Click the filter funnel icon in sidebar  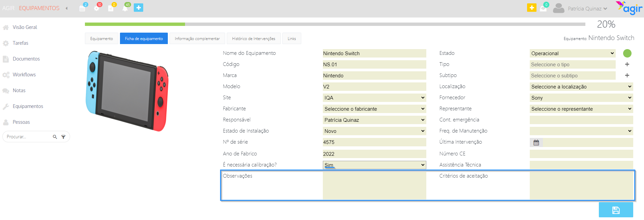tap(63, 137)
